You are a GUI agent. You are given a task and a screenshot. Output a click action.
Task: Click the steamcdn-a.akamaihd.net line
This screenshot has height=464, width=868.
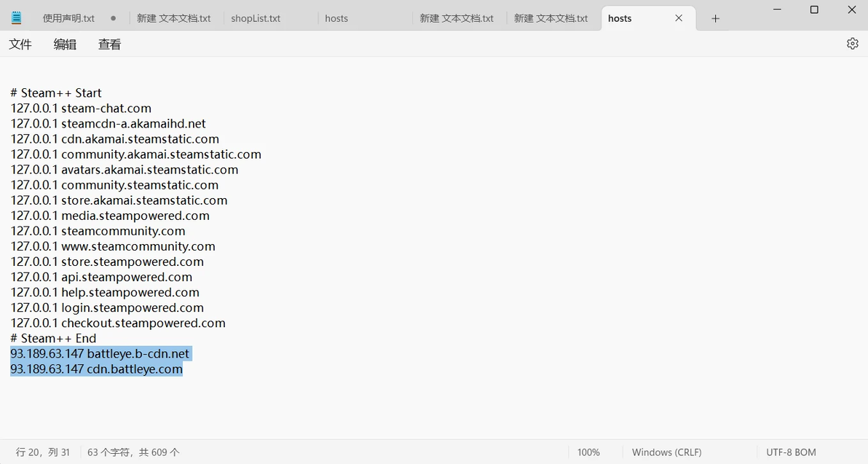click(x=108, y=124)
